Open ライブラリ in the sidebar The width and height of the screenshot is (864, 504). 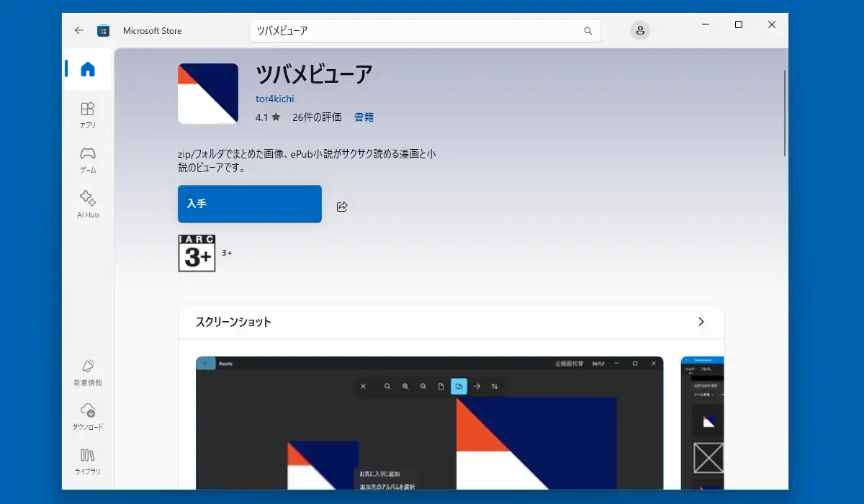coord(88,462)
